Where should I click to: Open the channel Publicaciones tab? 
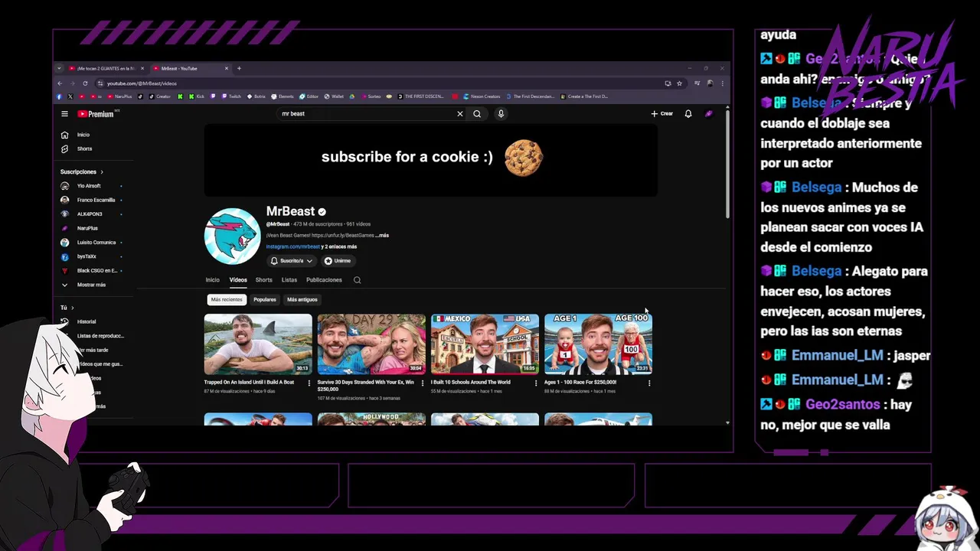coord(324,280)
